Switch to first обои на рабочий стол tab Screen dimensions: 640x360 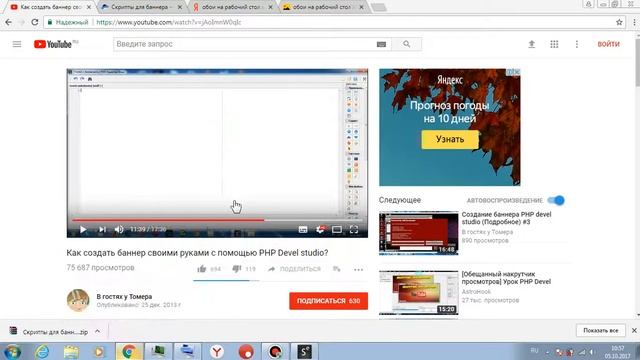point(233,7)
